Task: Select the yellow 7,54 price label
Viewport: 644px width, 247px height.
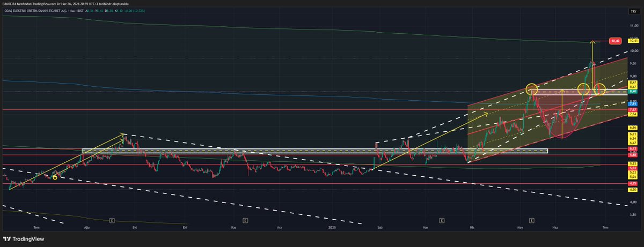Action: point(633,114)
